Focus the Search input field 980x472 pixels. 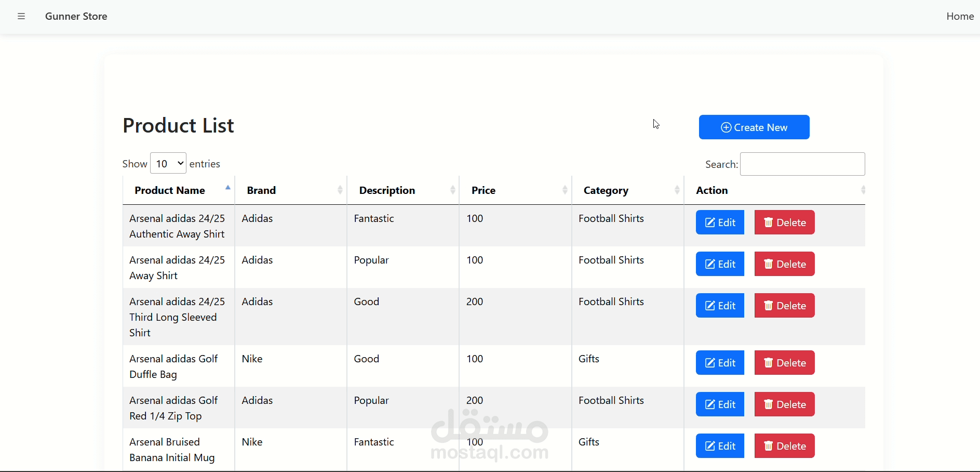click(x=802, y=164)
